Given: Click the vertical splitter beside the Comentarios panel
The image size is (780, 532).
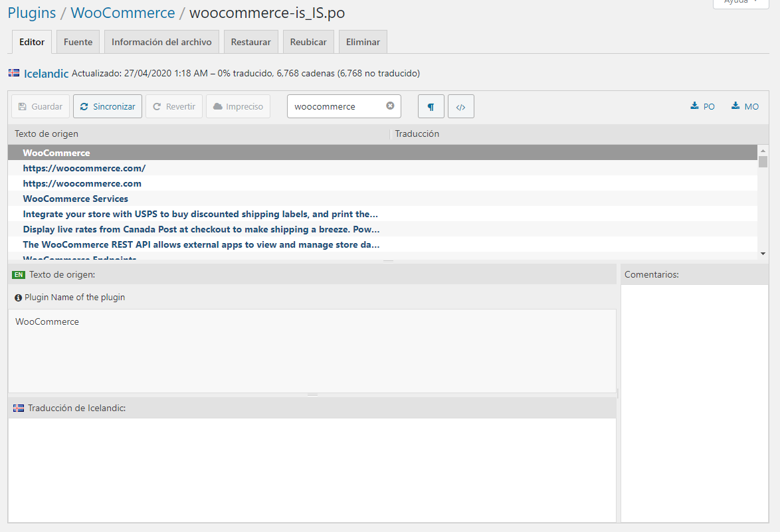Looking at the screenshot, I should point(619,393).
